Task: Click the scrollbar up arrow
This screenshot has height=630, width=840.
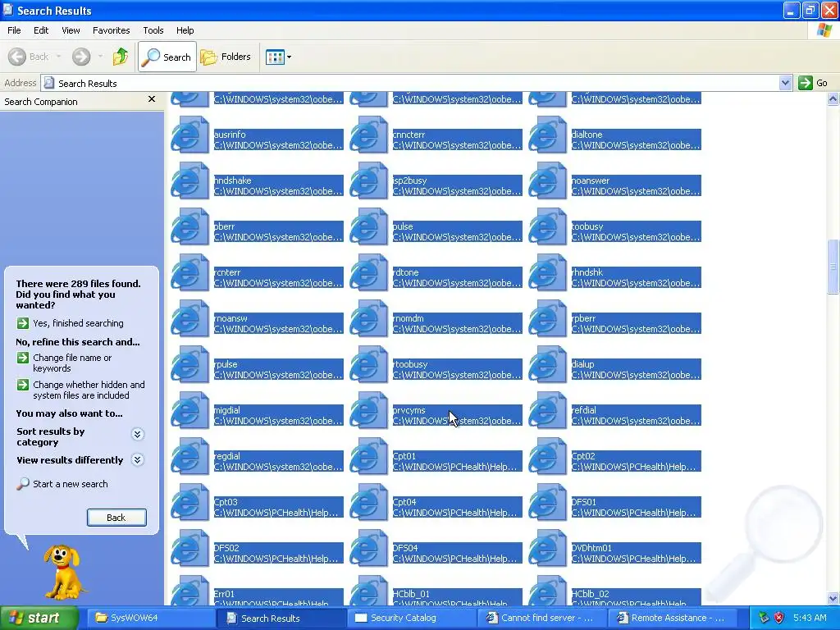Action: pos(833,98)
